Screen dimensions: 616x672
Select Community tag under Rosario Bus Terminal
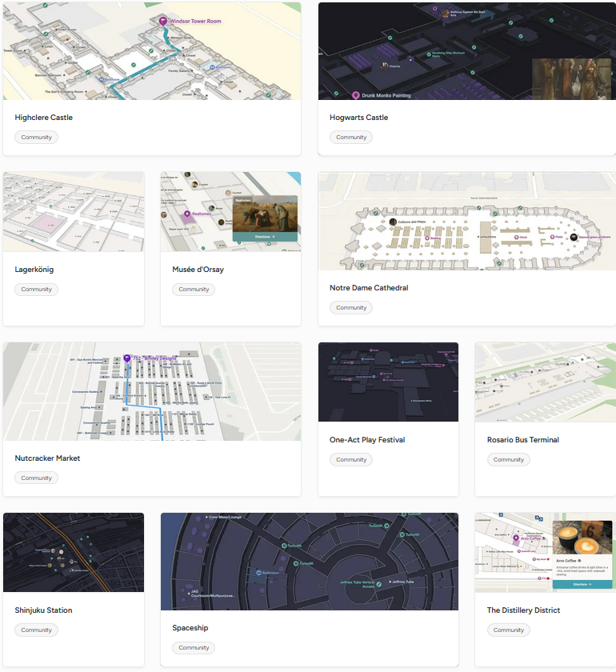click(509, 459)
